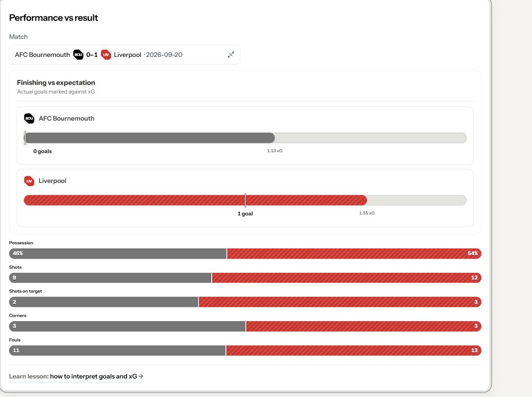This screenshot has height=397, width=532.
Task: Click Bournemouth's 9 shots segment
Action: (110, 278)
